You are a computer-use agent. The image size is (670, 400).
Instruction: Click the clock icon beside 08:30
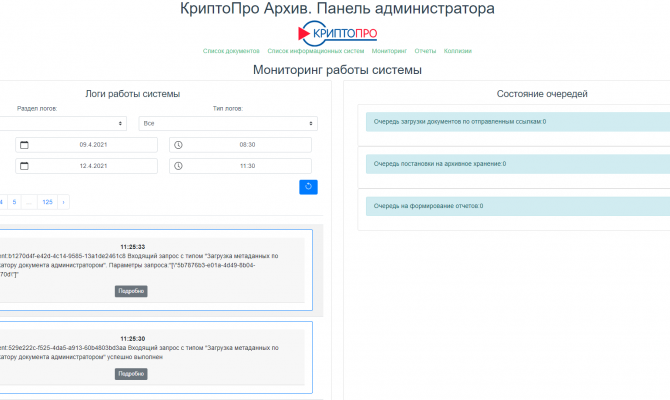tap(178, 145)
